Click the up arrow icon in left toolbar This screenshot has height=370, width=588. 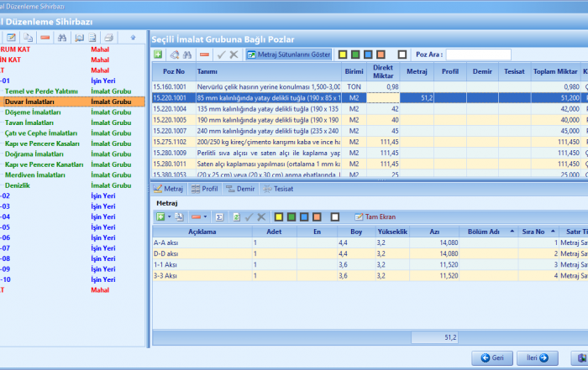(x=133, y=38)
